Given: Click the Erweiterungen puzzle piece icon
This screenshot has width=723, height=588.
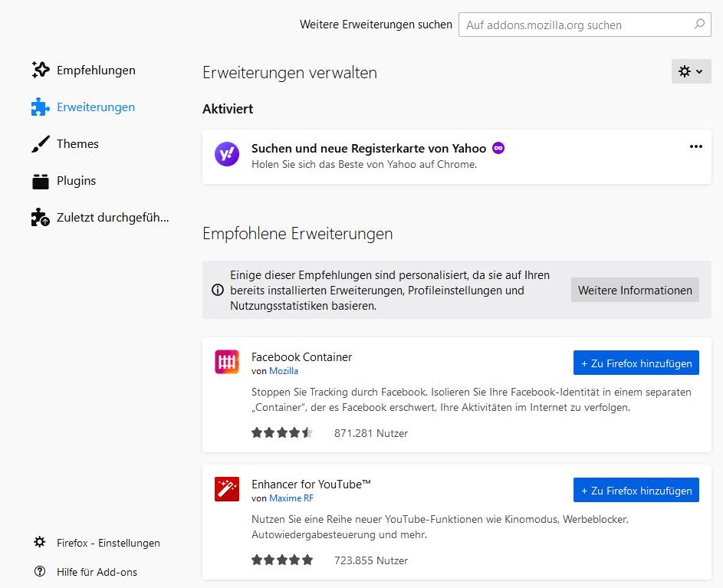Looking at the screenshot, I should (41, 107).
